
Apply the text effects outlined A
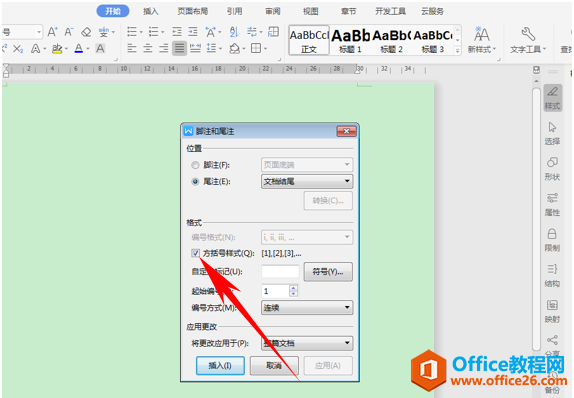pyautogui.click(x=36, y=48)
